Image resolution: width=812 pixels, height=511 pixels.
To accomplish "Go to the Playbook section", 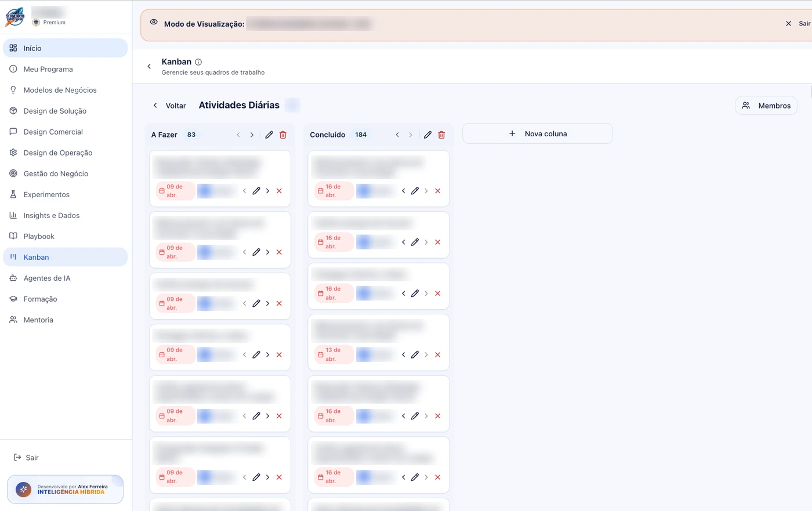I will [65, 236].
